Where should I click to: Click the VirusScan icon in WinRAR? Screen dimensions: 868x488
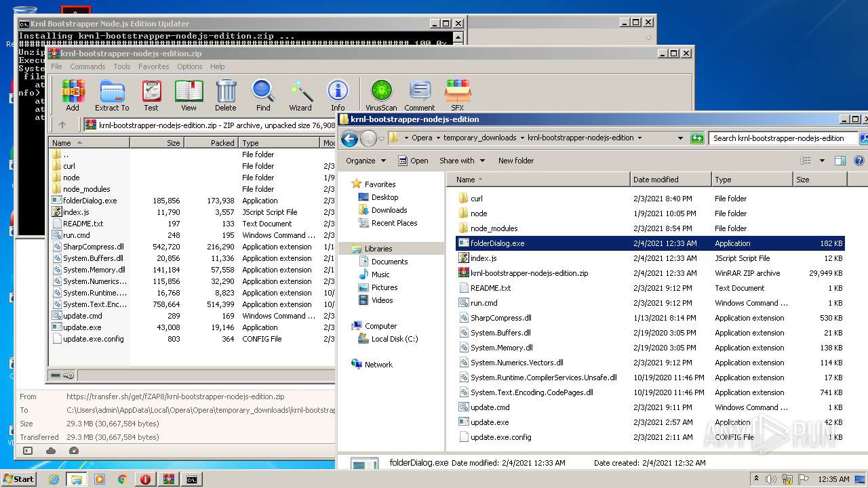point(381,95)
